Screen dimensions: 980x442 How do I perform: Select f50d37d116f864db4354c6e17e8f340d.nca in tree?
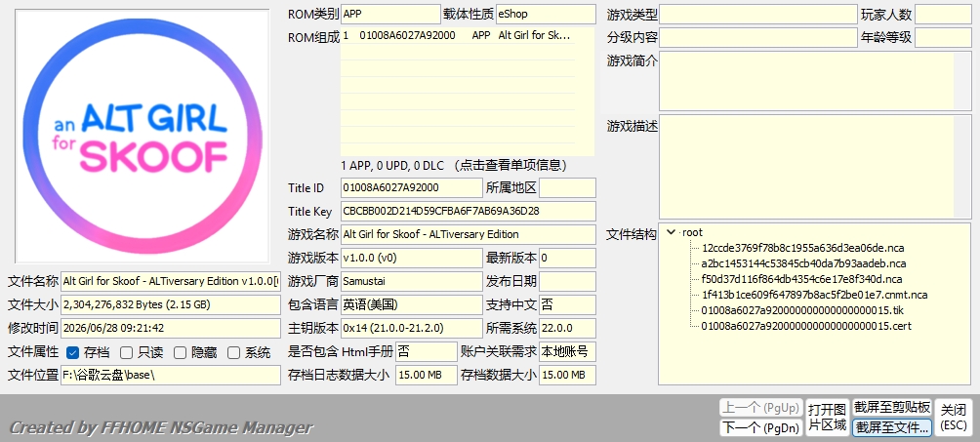[x=801, y=279]
